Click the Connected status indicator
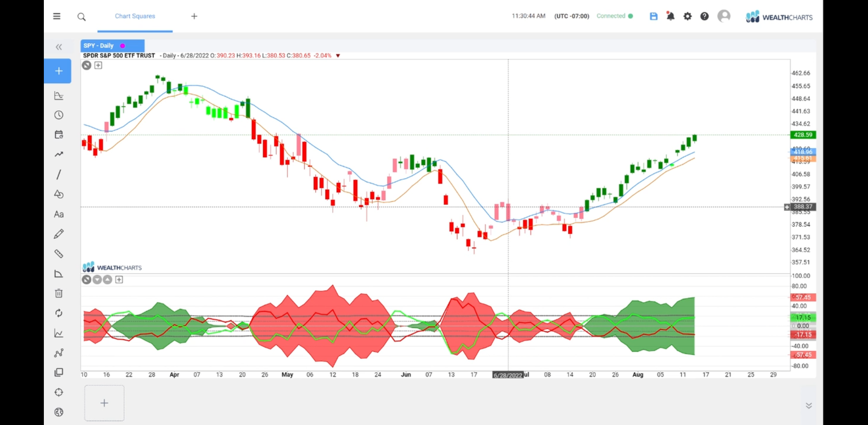The width and height of the screenshot is (868, 425). (x=615, y=16)
